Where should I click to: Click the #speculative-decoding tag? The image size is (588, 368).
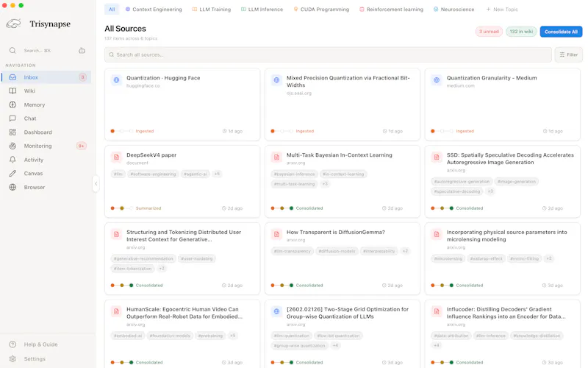point(457,191)
